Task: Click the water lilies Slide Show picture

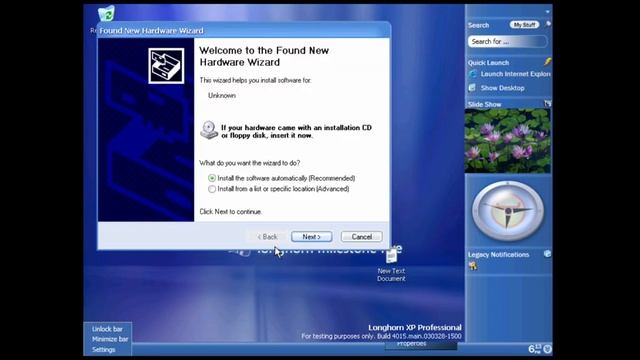Action: pyautogui.click(x=507, y=141)
